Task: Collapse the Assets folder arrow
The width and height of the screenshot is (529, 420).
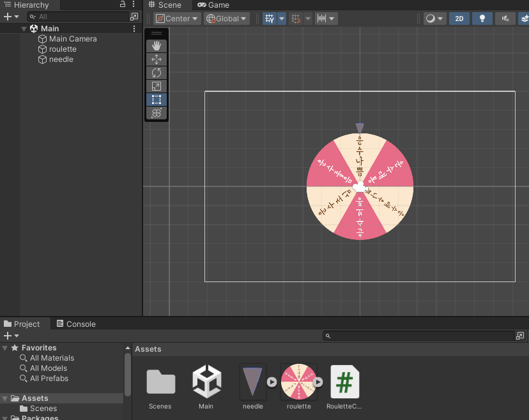Action: (x=5, y=398)
